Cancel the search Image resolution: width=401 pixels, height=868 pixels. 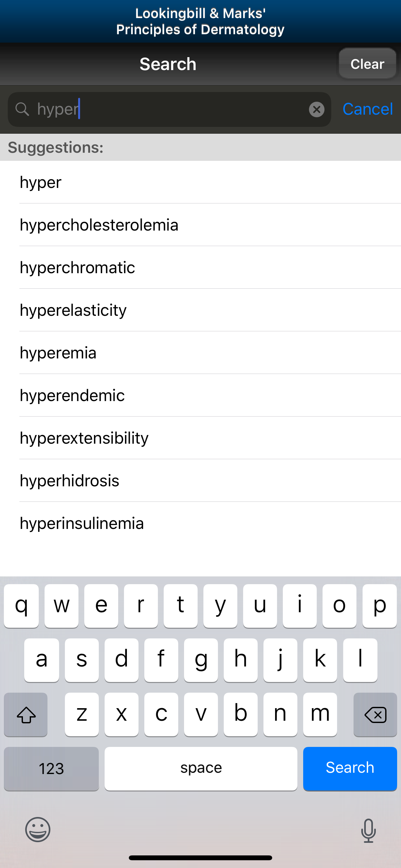click(x=367, y=109)
